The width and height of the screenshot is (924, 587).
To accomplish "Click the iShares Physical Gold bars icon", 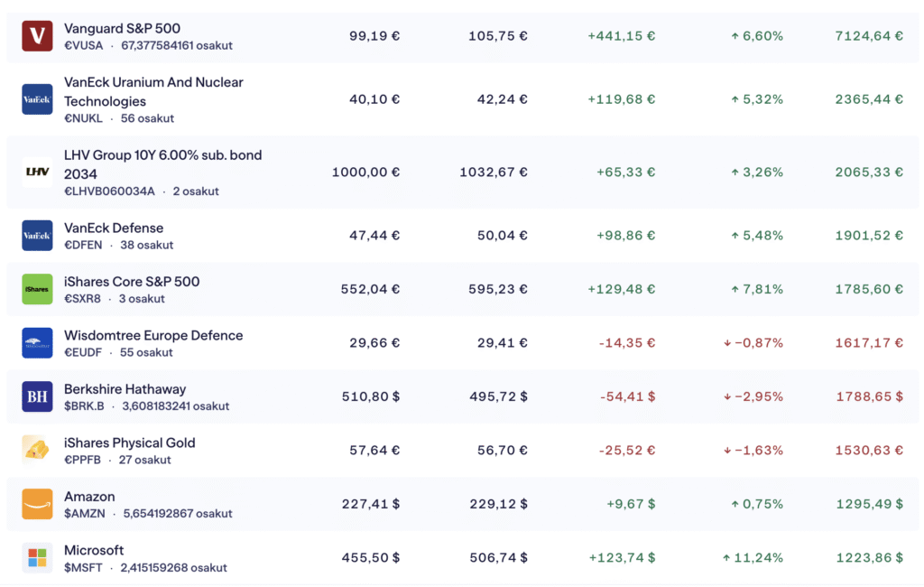I will pos(37,450).
